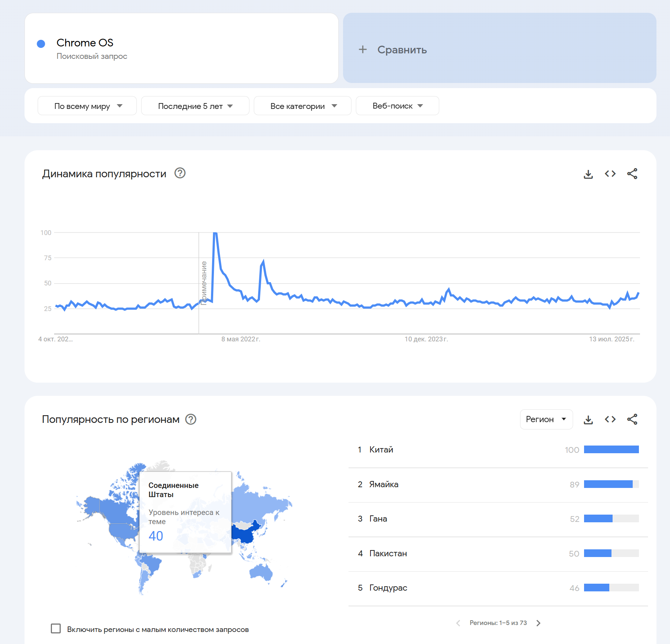Open help next to Популярность по регионам

[191, 419]
